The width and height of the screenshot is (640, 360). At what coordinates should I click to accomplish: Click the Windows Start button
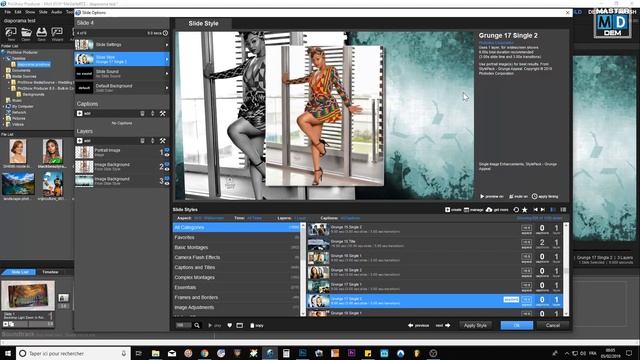point(7,353)
